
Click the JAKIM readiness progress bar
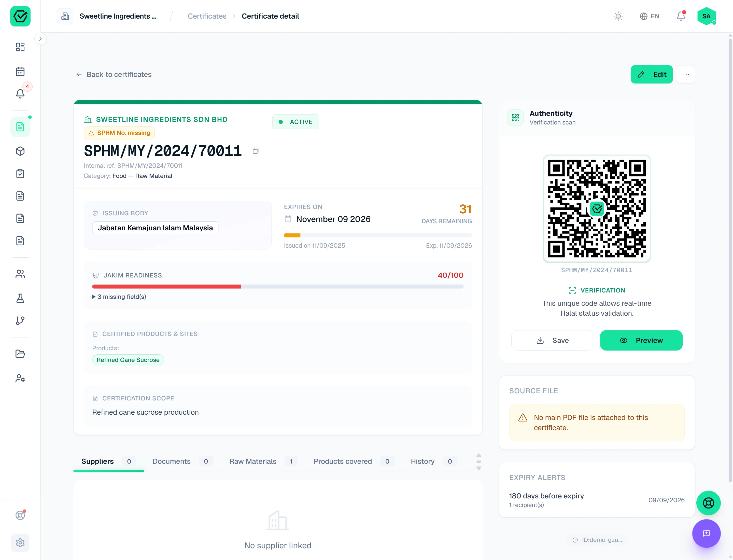(278, 287)
